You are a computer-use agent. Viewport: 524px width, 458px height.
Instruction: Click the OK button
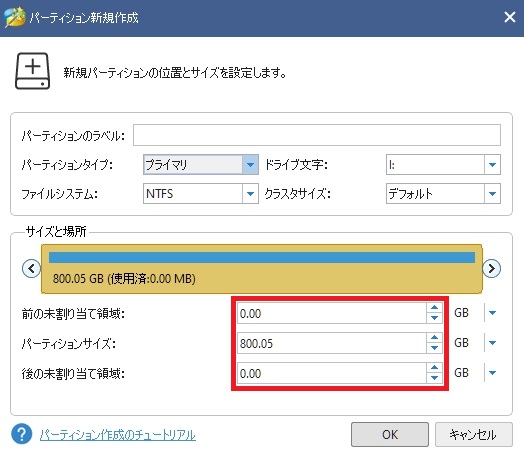tap(390, 434)
